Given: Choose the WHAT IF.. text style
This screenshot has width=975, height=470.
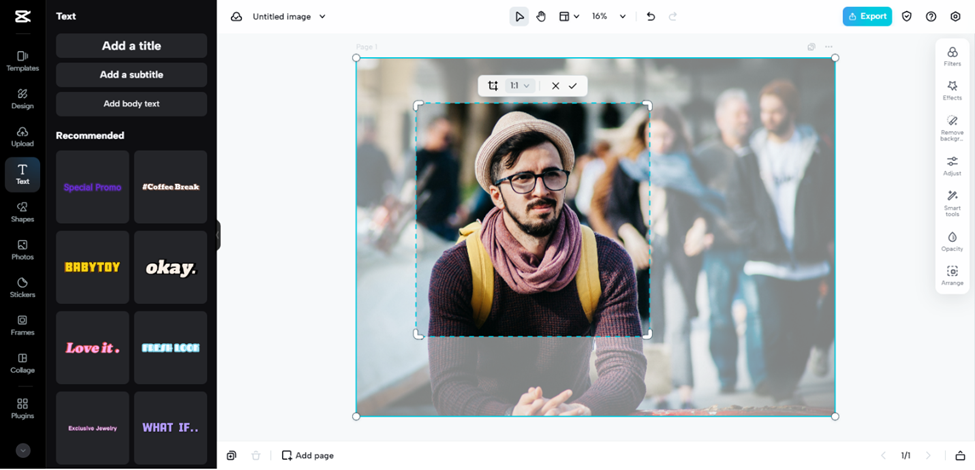Looking at the screenshot, I should (170, 428).
